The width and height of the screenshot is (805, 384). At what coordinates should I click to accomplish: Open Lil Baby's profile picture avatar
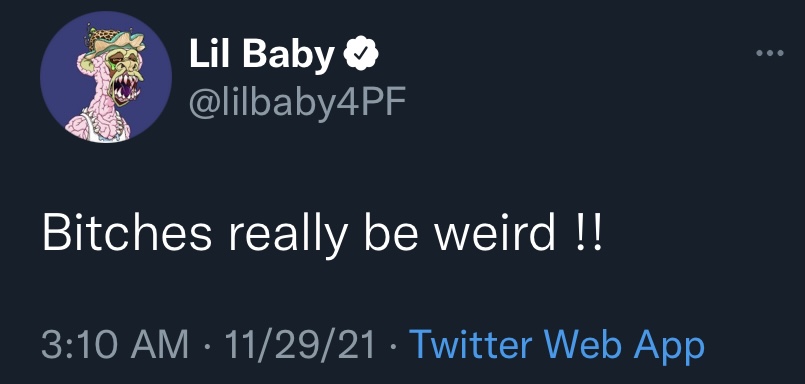106,77
